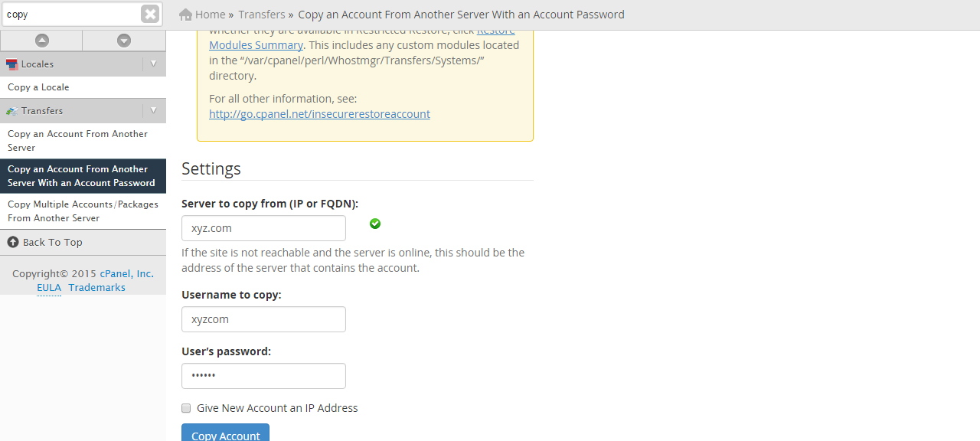Screen dimensions: 980x441
Task: Click the Transfers section icon
Action: 12,111
